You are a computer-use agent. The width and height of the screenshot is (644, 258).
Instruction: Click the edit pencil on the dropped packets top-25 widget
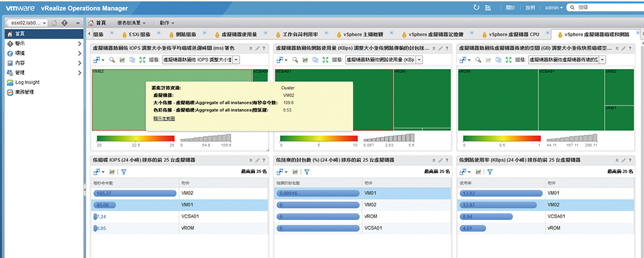[440, 160]
